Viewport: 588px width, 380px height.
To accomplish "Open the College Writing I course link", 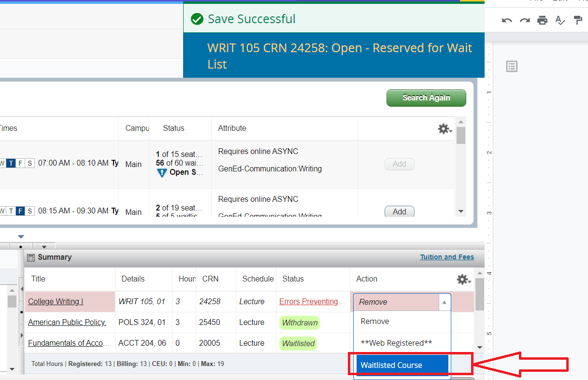I will pyautogui.click(x=56, y=302).
